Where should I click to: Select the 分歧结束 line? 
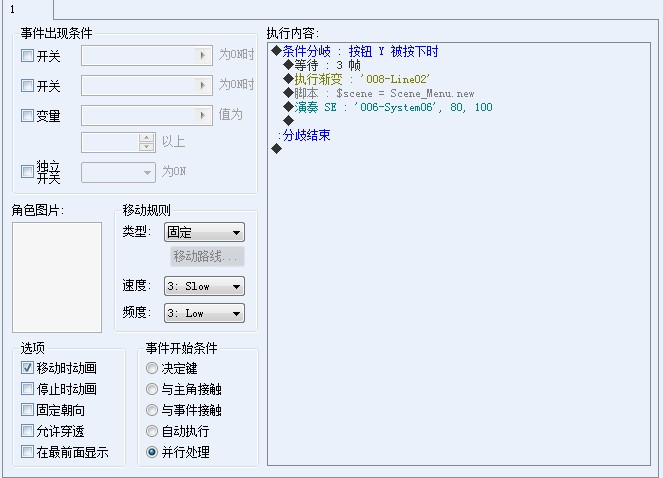click(304, 135)
